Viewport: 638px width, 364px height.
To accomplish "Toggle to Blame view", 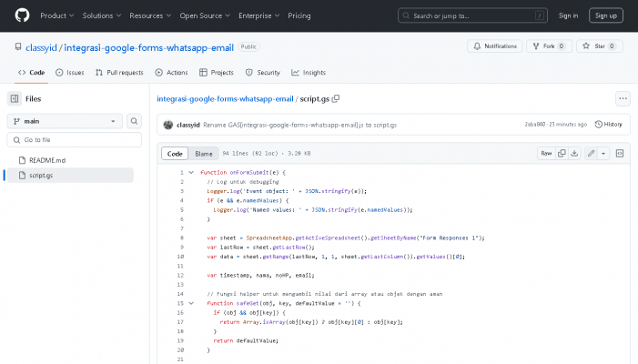I will point(203,154).
